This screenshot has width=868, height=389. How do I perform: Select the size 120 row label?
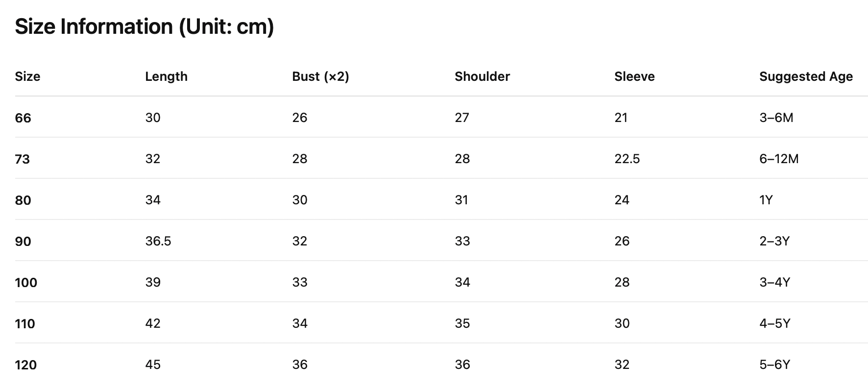click(26, 365)
